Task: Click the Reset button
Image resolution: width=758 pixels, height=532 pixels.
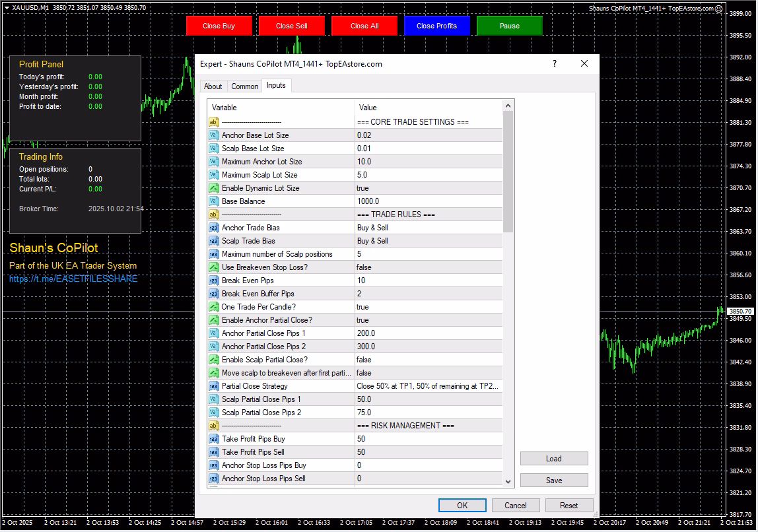Action: [569, 506]
